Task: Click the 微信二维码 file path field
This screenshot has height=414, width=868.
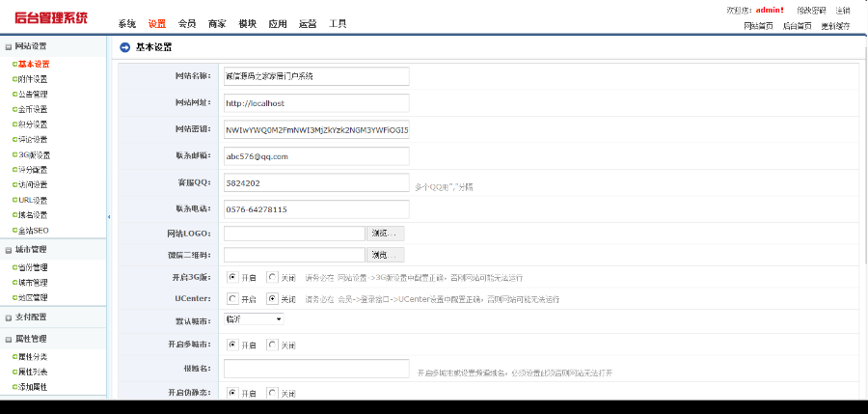Action: point(294,255)
